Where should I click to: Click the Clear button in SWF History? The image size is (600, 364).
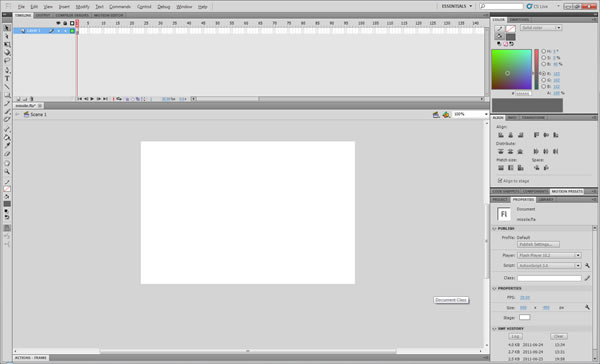point(559,336)
